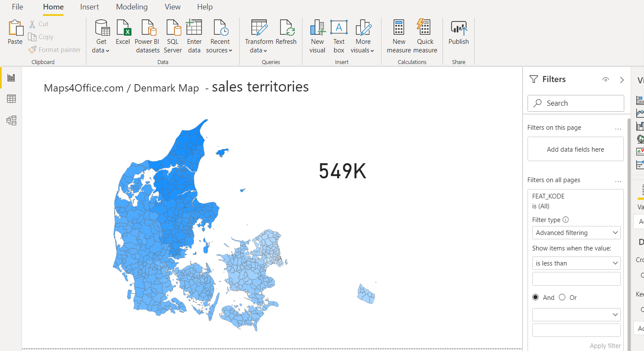Viewport: 644px width, 351px height.
Task: Open the Insert ribbon tab
Action: tap(89, 7)
